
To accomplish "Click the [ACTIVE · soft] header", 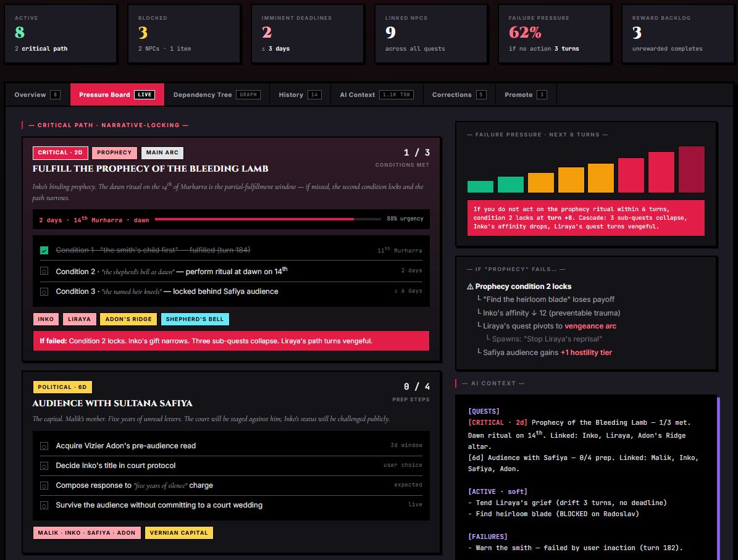I will pos(498,491).
